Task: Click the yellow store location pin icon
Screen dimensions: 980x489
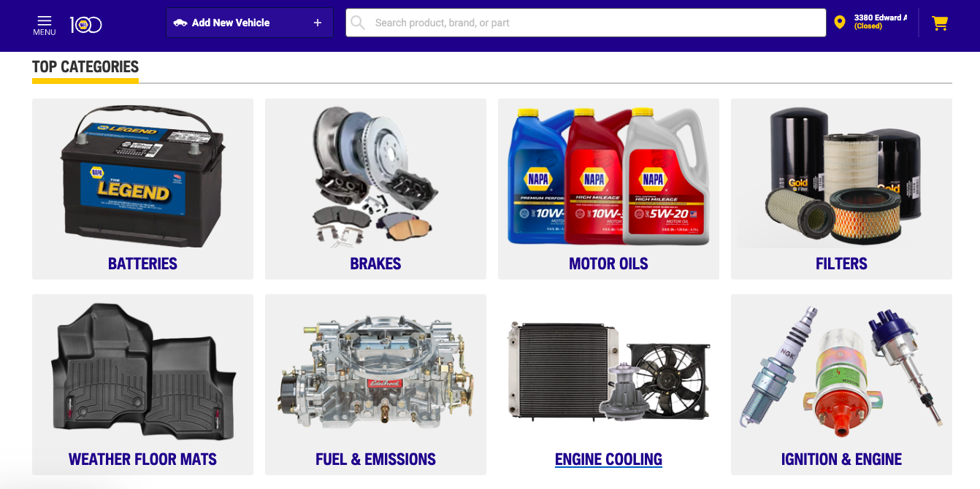Action: 840,23
